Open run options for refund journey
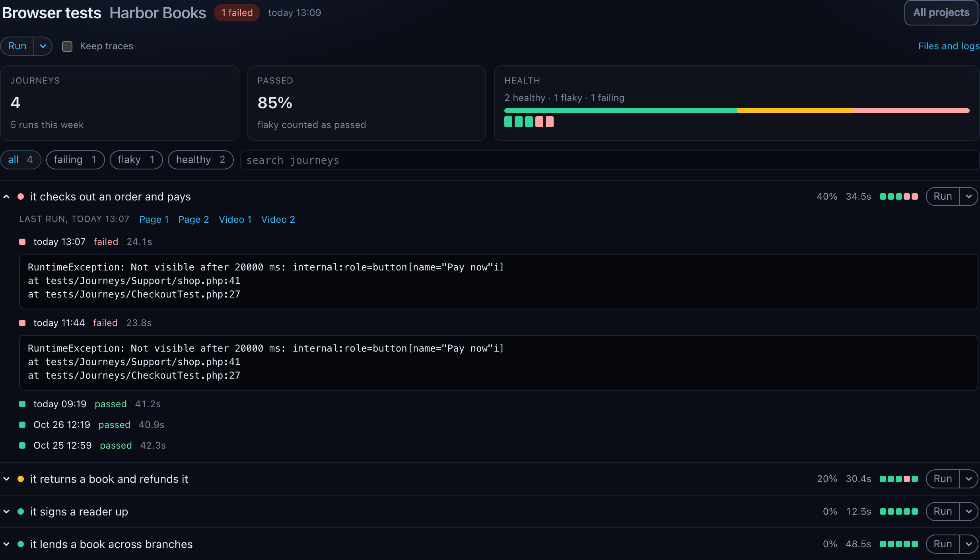This screenshot has width=980, height=560. (x=969, y=479)
